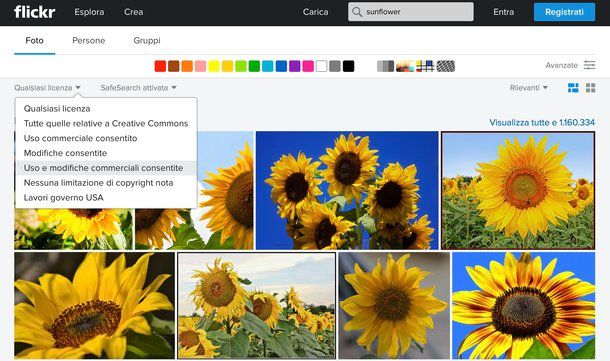Filter by purple color swatch

295,66
